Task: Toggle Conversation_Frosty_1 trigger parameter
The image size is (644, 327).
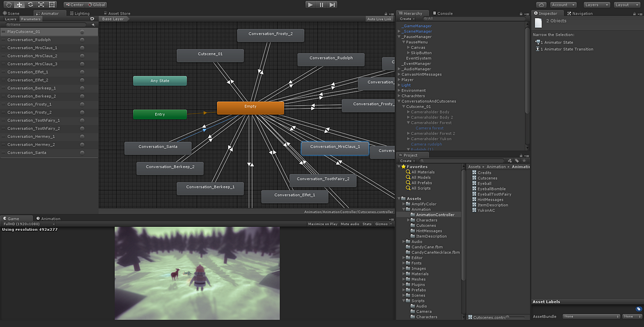Action: [82, 104]
